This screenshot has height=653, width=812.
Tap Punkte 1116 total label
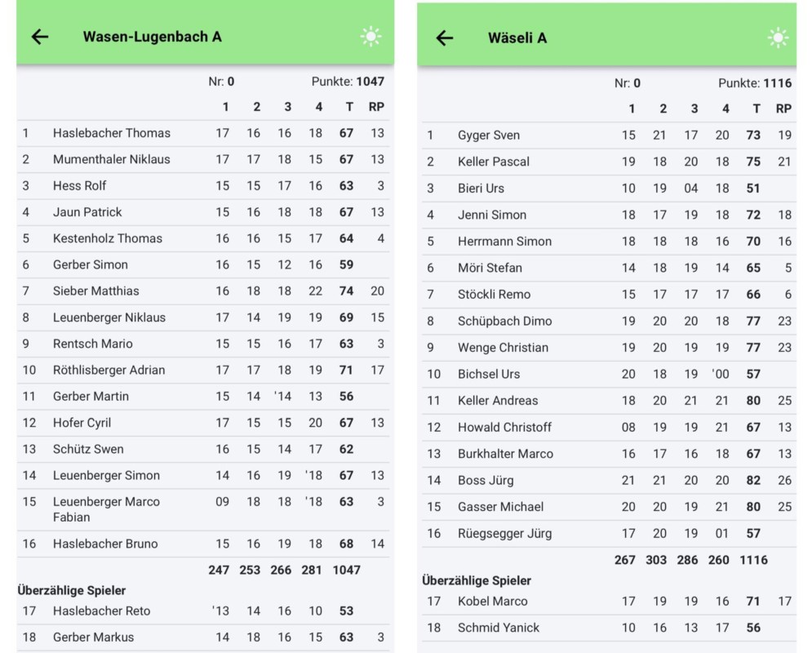pyautogui.click(x=755, y=83)
